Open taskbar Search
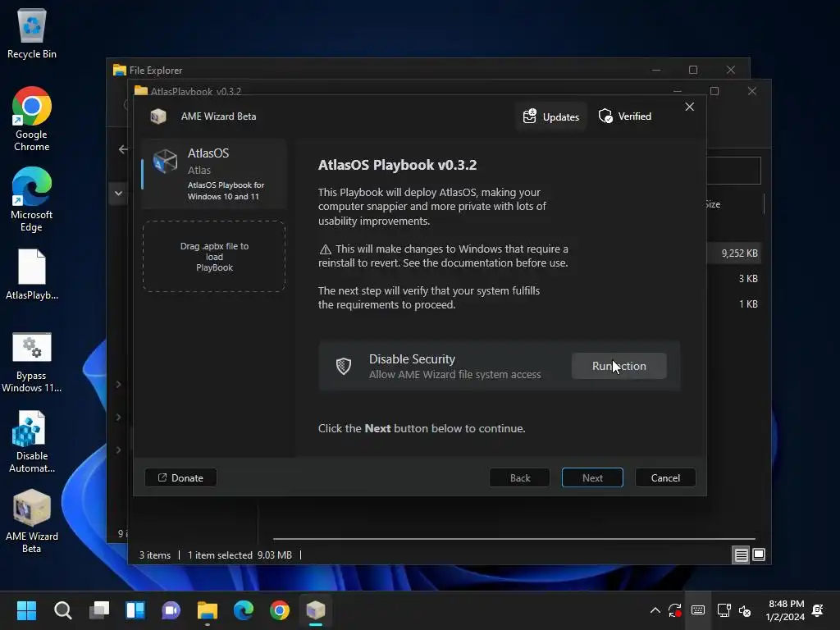The height and width of the screenshot is (630, 840). [x=62, y=610]
